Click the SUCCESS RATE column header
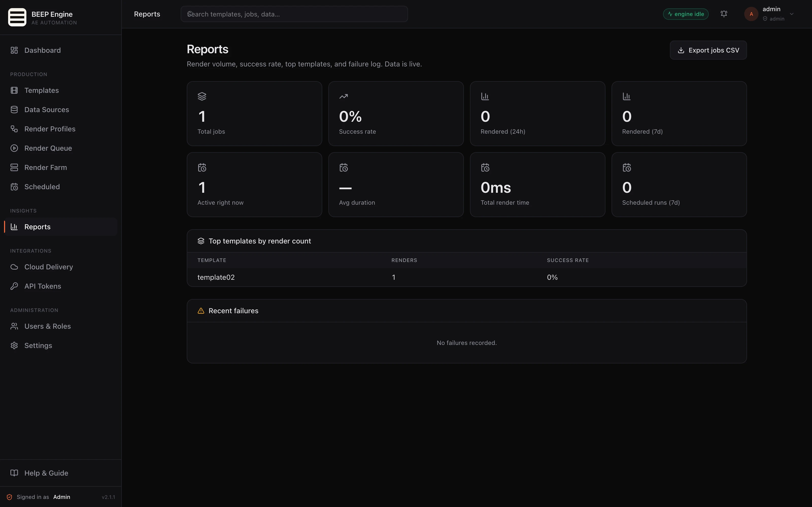 [x=567, y=260]
